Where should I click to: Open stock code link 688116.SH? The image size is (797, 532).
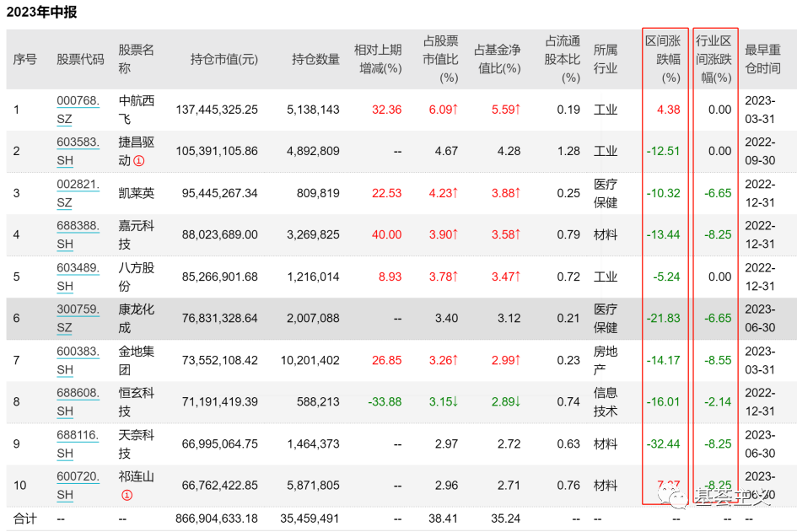pos(78,444)
